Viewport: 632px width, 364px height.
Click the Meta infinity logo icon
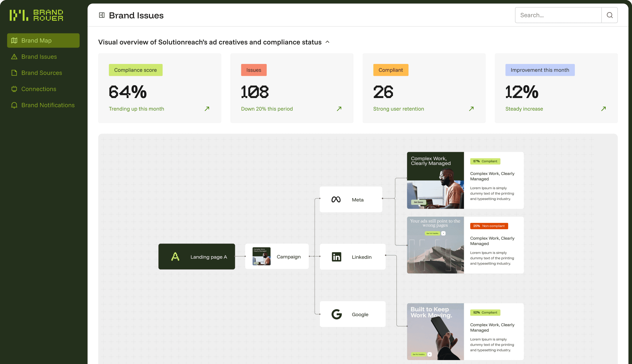click(x=336, y=200)
